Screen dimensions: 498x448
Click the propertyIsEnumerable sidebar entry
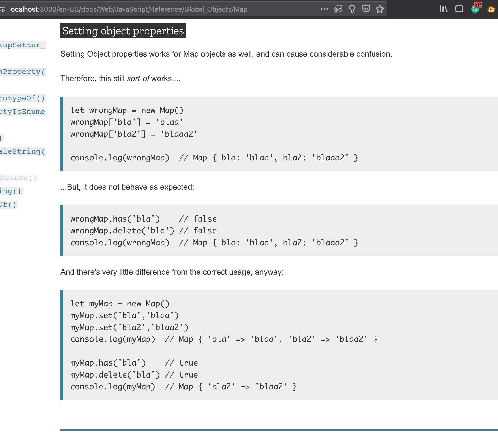pos(22,112)
